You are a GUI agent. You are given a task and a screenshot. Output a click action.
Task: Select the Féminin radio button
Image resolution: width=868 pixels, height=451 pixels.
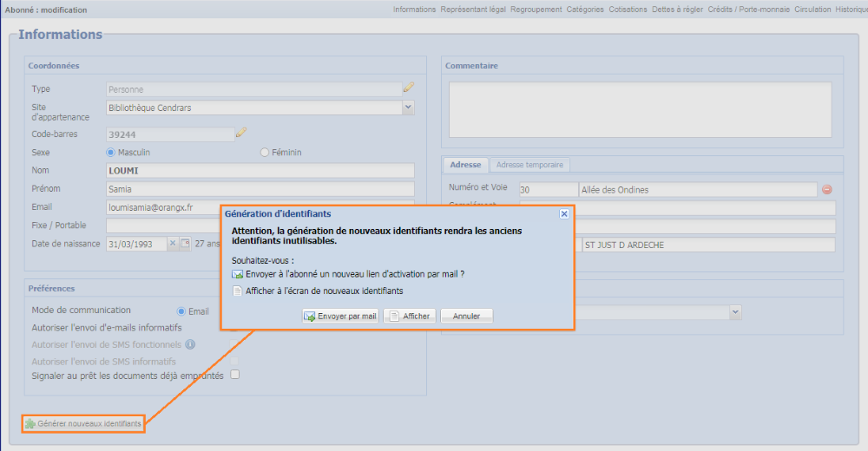(266, 153)
